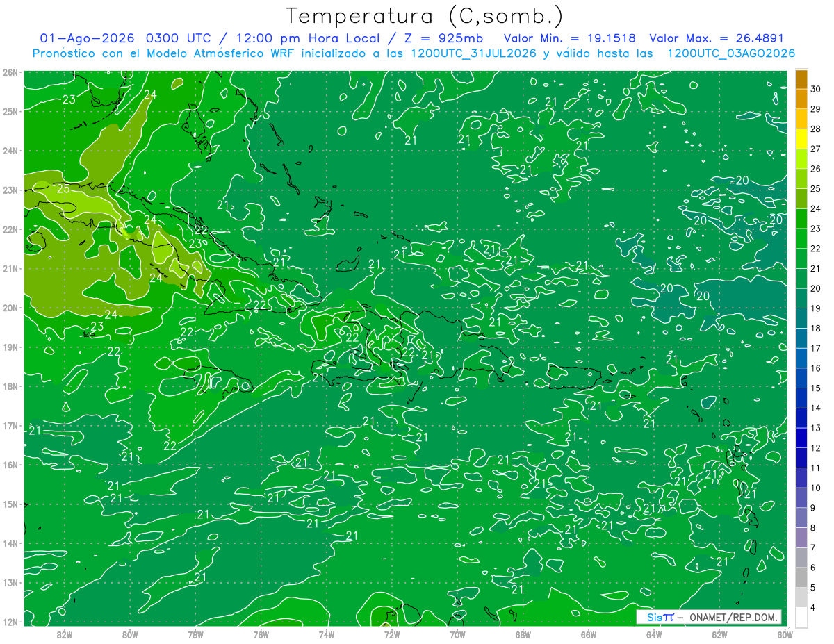Click the top dark orange swatch by 30
This screenshot has width=834, height=644.
(801, 80)
